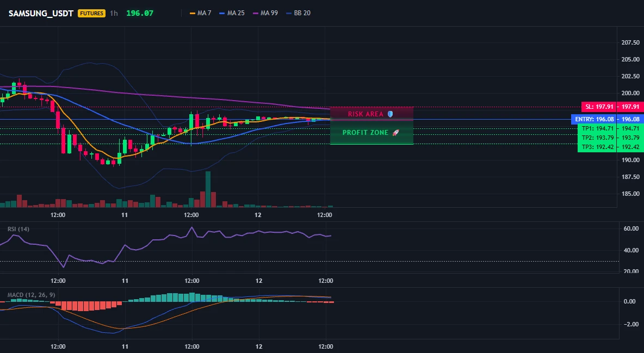The width and height of the screenshot is (644, 353).
Task: Click the 205.00 price axis value
Action: pos(630,60)
